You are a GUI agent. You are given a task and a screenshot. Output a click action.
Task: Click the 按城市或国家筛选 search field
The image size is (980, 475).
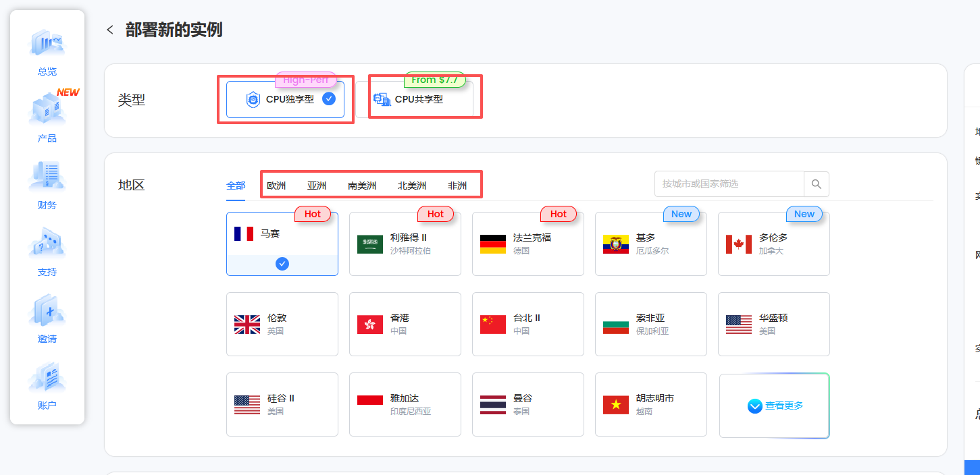pyautogui.click(x=729, y=184)
